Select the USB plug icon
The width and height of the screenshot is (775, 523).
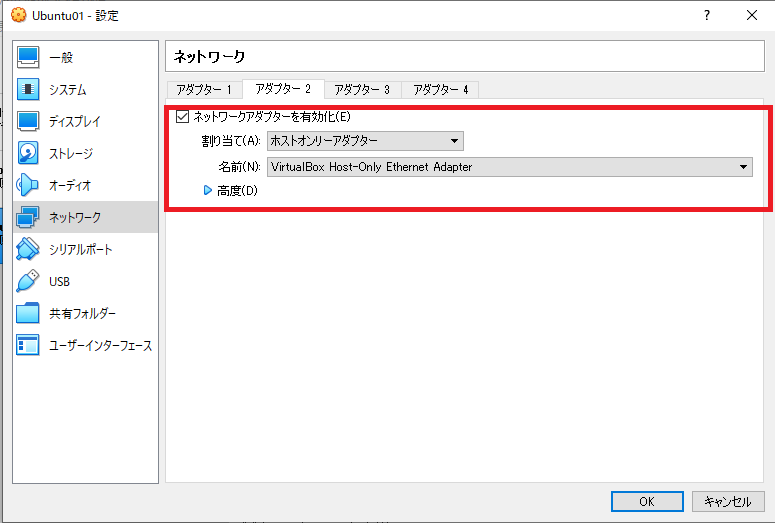[x=28, y=281]
